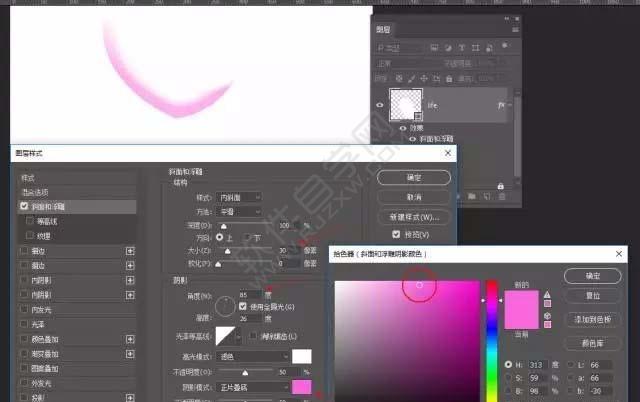Click the rainbow hue slider bar
This screenshot has width=640, height=402.
(492, 341)
